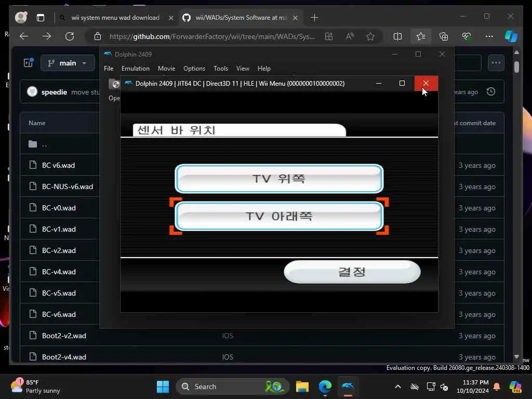Open the Movie menu in Dolphin

[x=166, y=69]
